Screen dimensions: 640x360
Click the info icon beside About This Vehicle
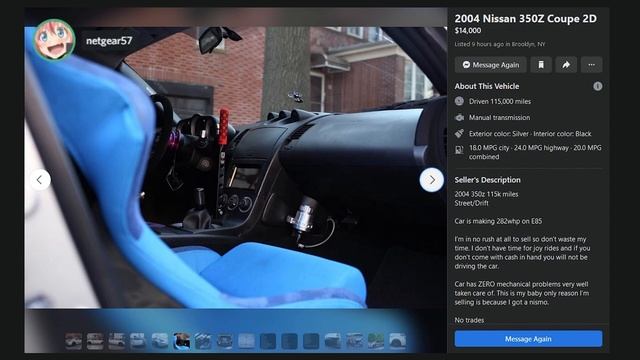pos(598,86)
